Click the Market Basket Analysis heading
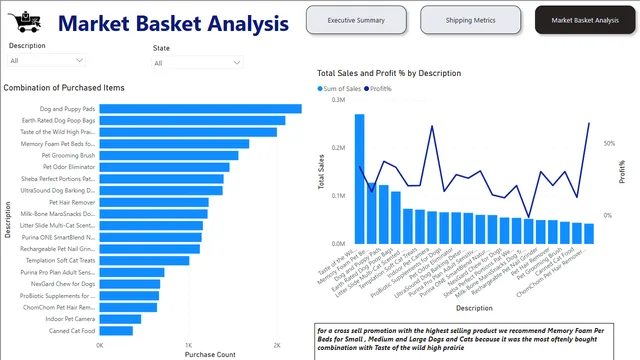The width and height of the screenshot is (640, 360). click(x=173, y=23)
